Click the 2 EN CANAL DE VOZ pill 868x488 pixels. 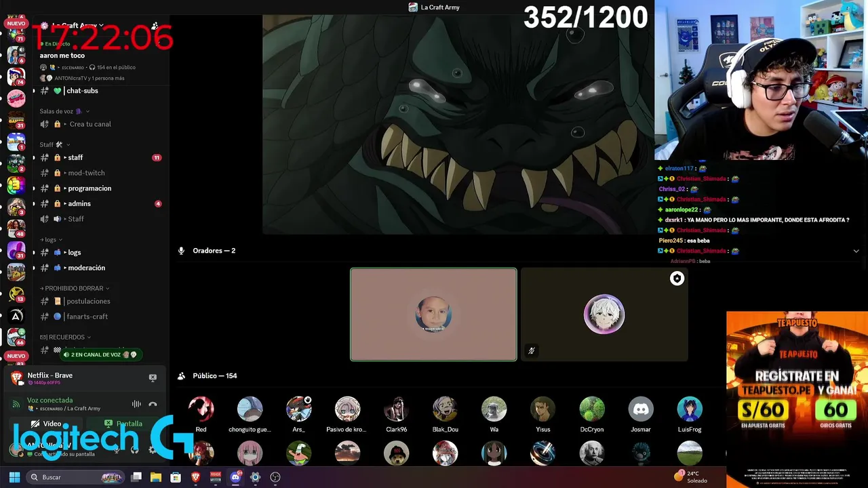100,354
